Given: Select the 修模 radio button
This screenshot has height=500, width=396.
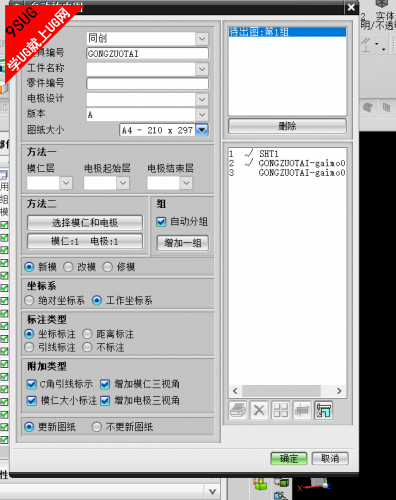Looking at the screenshot, I should [107, 267].
